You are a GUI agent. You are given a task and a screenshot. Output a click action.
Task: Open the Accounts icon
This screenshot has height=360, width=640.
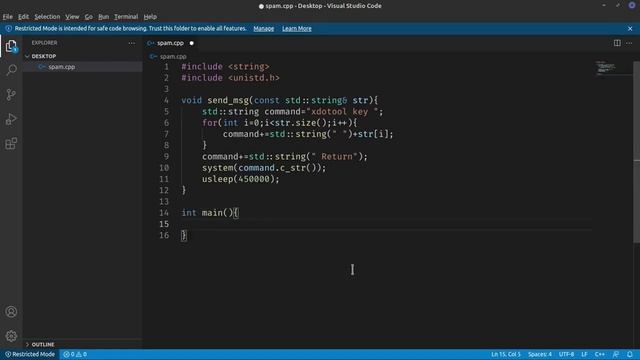click(x=11, y=312)
